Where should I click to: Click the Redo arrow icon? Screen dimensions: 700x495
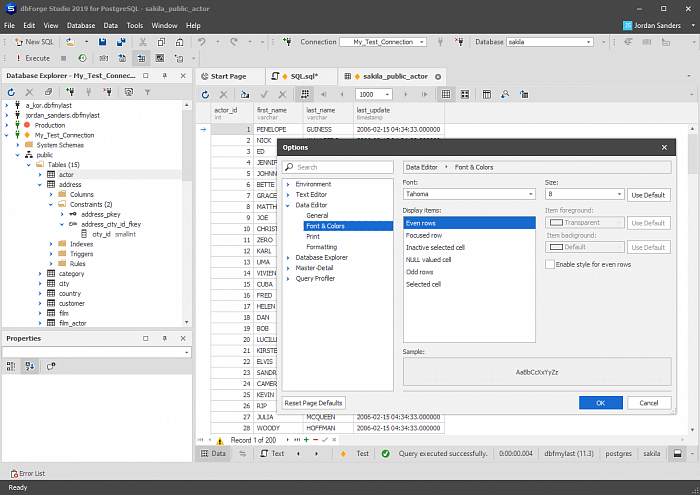pyautogui.click(x=234, y=42)
